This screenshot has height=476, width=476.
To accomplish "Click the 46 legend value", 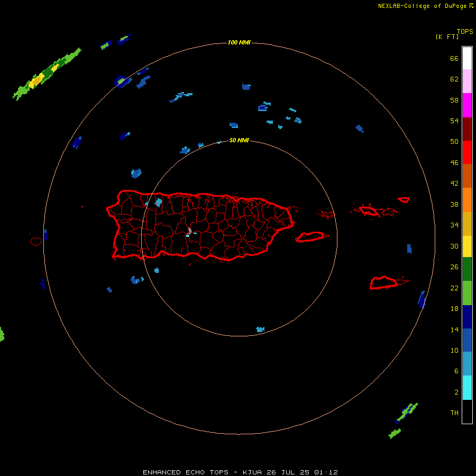I will coord(454,162).
